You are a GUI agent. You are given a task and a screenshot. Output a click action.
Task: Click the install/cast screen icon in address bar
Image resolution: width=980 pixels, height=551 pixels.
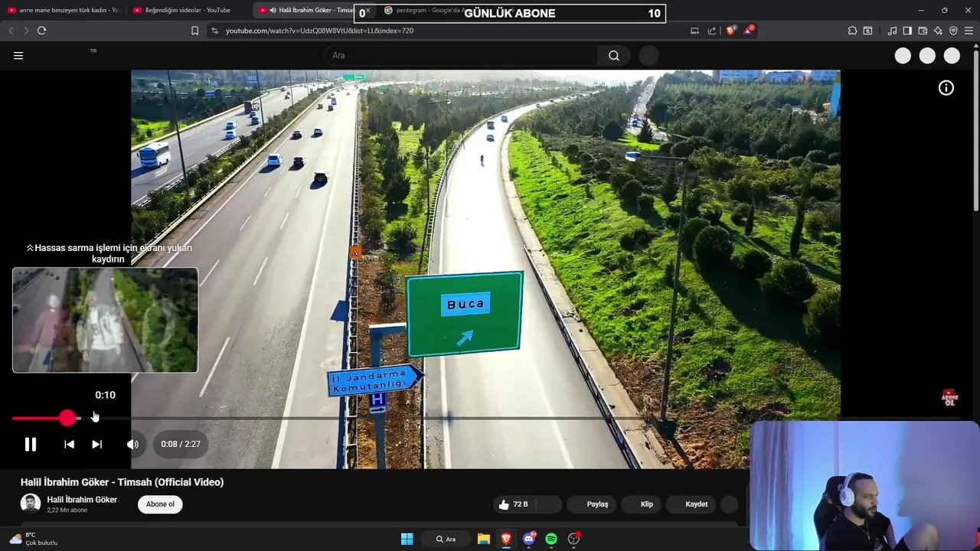[x=694, y=31]
